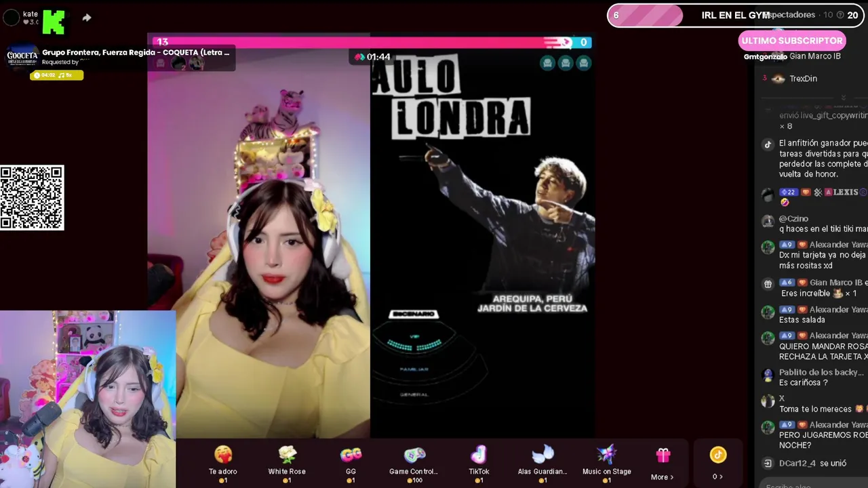Send the Game Controller gift
Viewport: 868px width, 488px height.
click(x=414, y=463)
